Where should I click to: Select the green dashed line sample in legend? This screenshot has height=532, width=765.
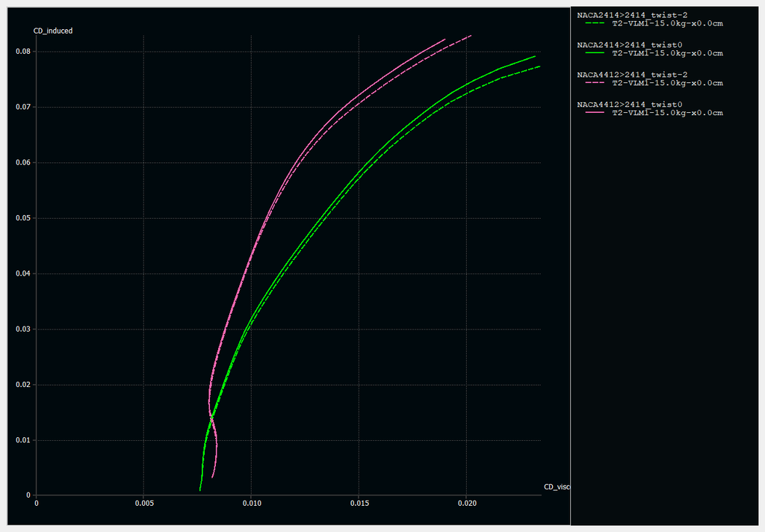tap(594, 23)
